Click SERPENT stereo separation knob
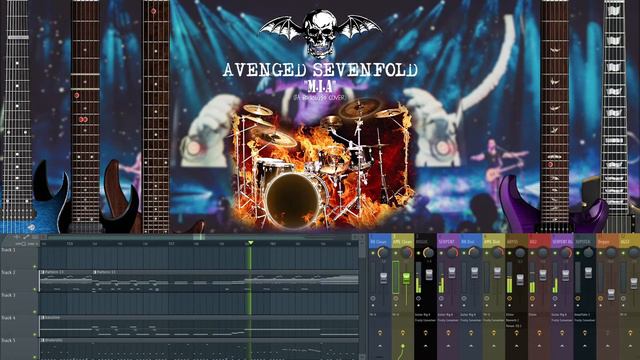 click(441, 298)
